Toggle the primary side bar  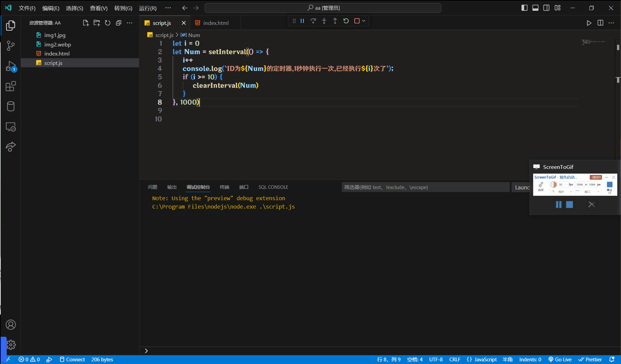(524, 8)
